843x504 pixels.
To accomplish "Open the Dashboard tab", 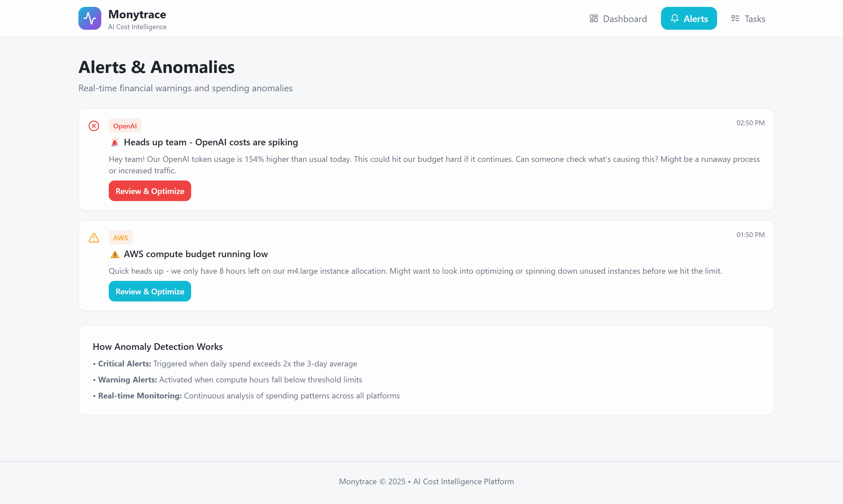I will [x=618, y=18].
